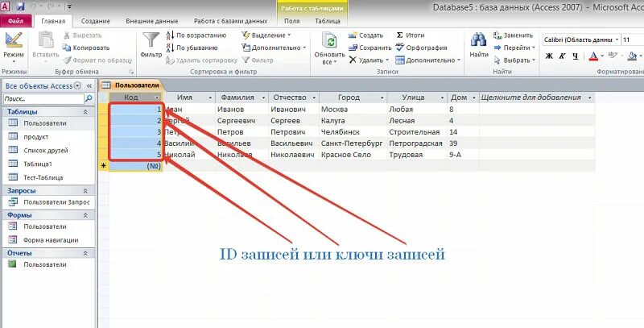Viewport: 644px width, 328px height.
Task: Open Дополнительно filter options dropdown
Action: 274,48
